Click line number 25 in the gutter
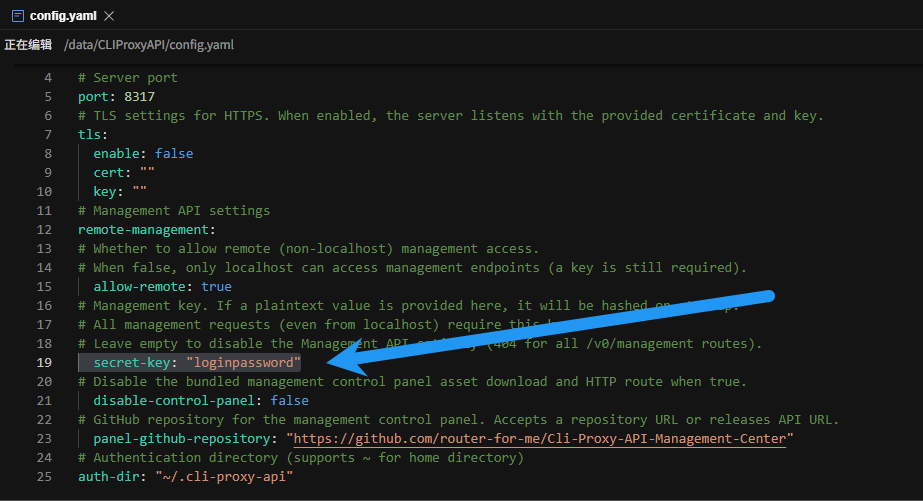 [43, 476]
